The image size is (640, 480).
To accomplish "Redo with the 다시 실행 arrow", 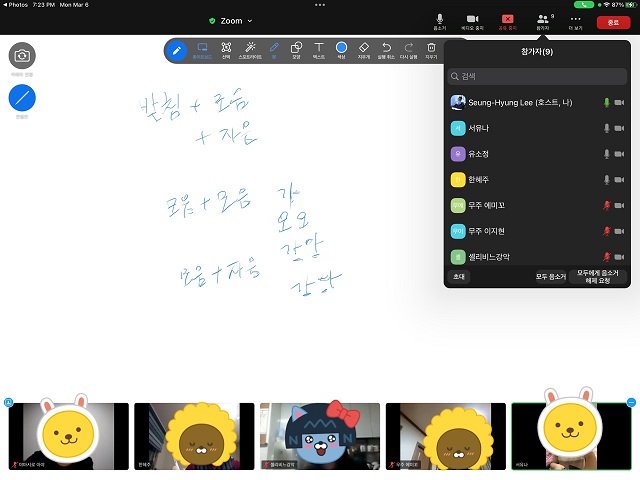I will 409,51.
